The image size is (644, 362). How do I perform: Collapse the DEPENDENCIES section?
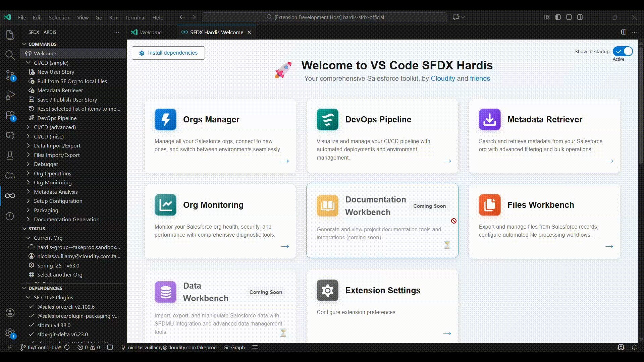[x=45, y=288]
